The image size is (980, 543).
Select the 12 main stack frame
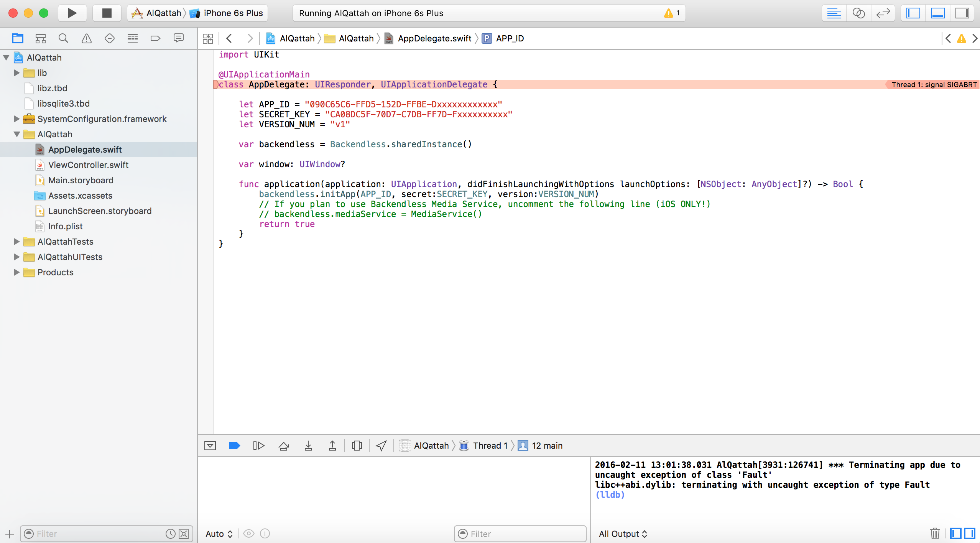[x=541, y=446]
